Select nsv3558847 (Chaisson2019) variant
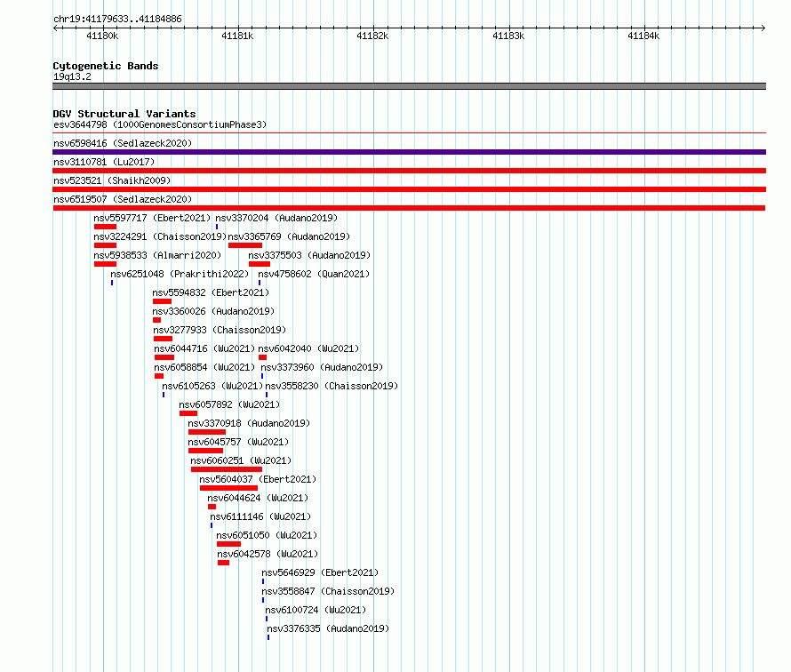Image resolution: width=791 pixels, height=672 pixels. click(x=328, y=591)
